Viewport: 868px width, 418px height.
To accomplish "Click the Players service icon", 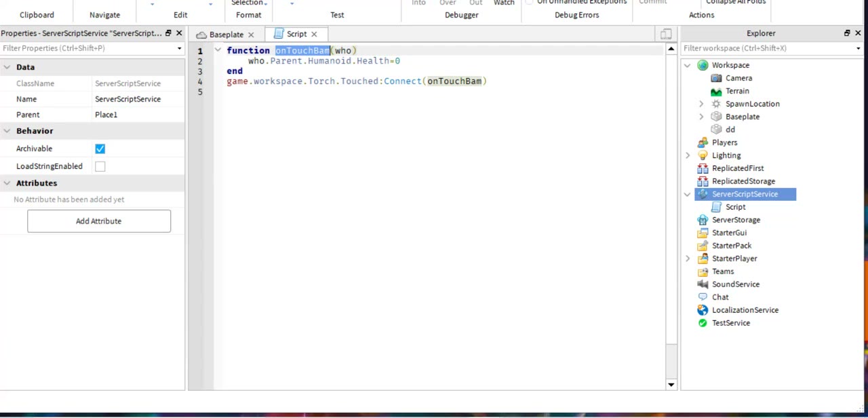I will (703, 142).
